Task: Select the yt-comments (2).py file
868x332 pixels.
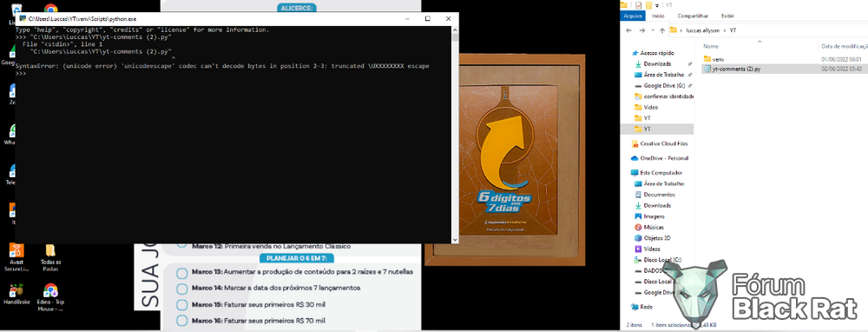Action: coord(736,69)
